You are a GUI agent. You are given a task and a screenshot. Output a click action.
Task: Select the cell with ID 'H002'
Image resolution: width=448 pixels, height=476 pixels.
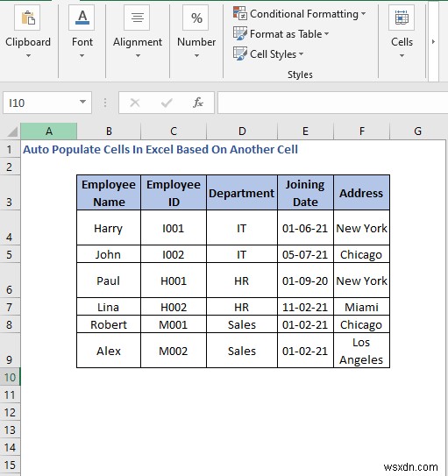click(x=174, y=307)
